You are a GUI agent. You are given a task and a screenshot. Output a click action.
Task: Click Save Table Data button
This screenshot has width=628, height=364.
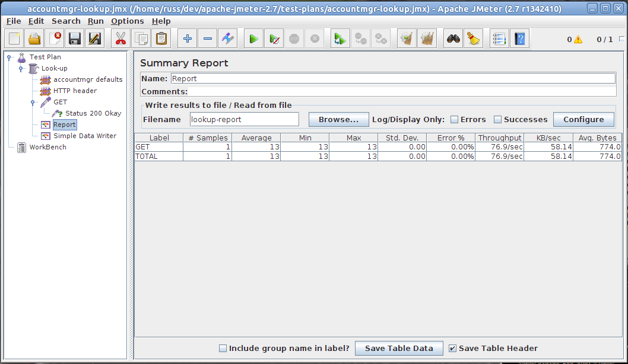click(x=399, y=349)
